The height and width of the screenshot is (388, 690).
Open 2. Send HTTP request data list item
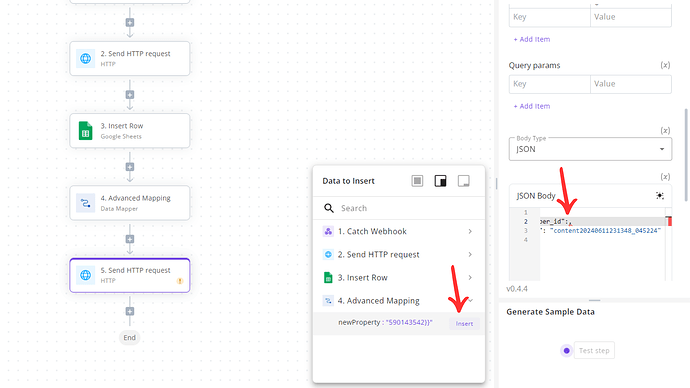click(x=399, y=255)
